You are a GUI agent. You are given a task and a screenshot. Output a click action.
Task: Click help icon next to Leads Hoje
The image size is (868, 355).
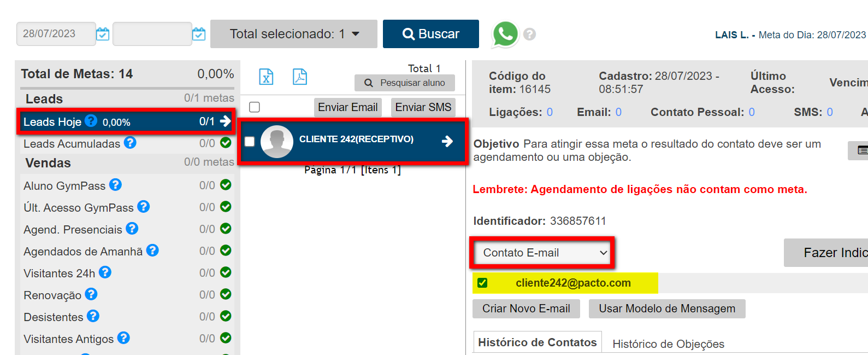pyautogui.click(x=91, y=121)
